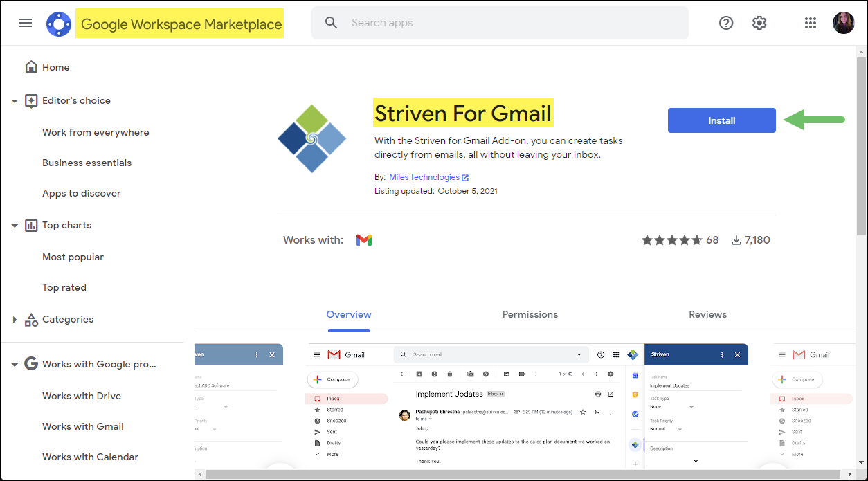Click the Gmail icon next to Works with
The image size is (868, 481).
[364, 240]
